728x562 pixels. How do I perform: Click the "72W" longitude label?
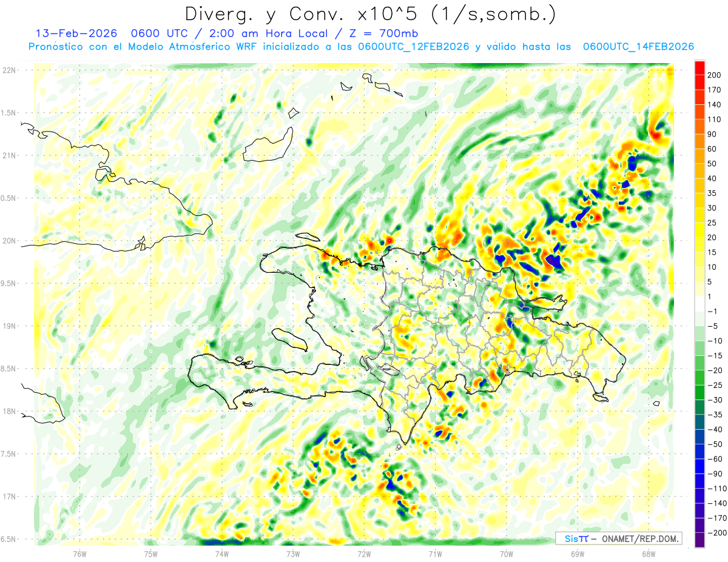point(364,554)
